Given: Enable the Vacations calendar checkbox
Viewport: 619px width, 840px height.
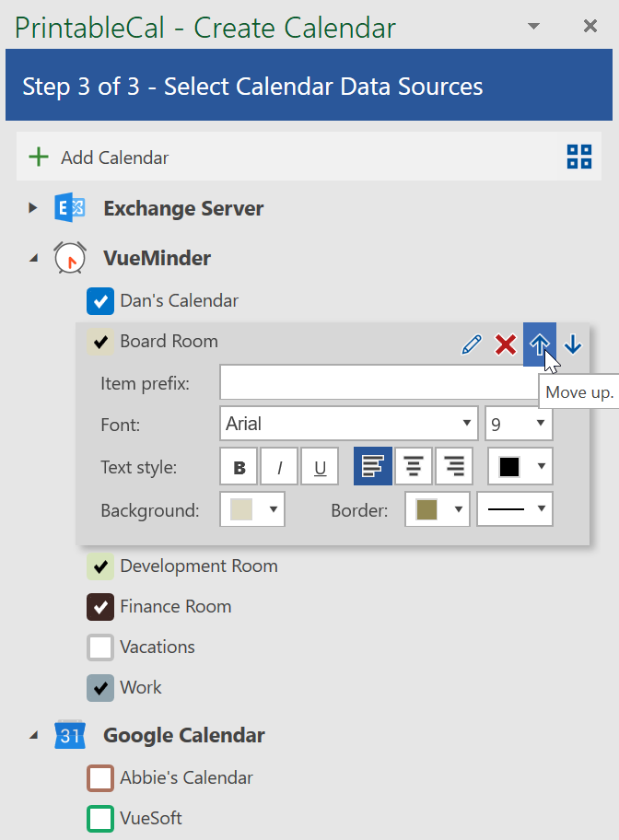Looking at the screenshot, I should pos(99,647).
